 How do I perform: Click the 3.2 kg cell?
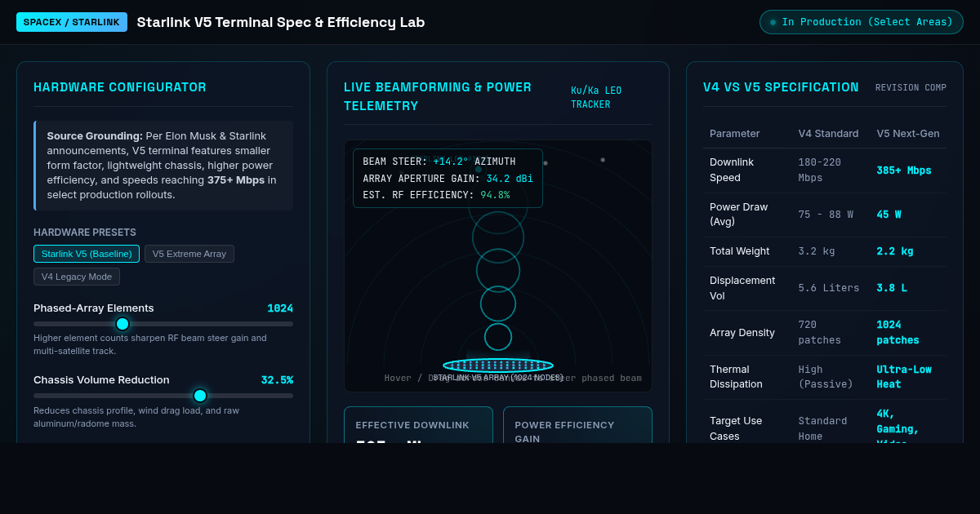pyautogui.click(x=817, y=251)
